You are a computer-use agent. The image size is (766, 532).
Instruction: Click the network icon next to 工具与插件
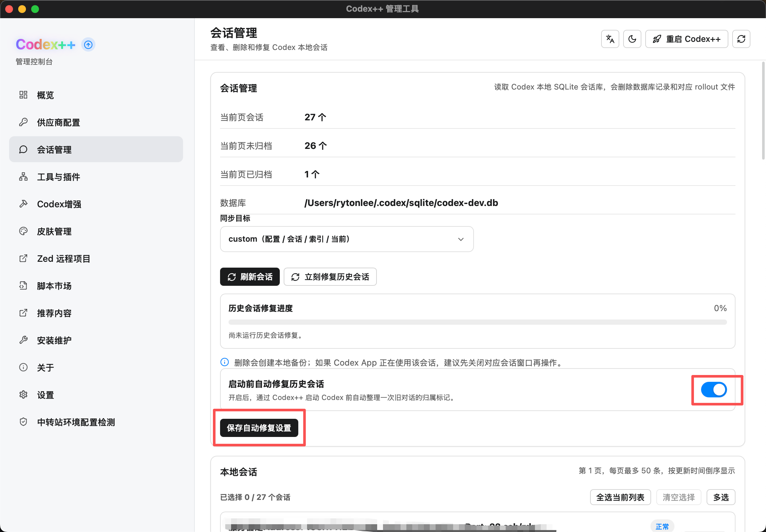tap(23, 177)
